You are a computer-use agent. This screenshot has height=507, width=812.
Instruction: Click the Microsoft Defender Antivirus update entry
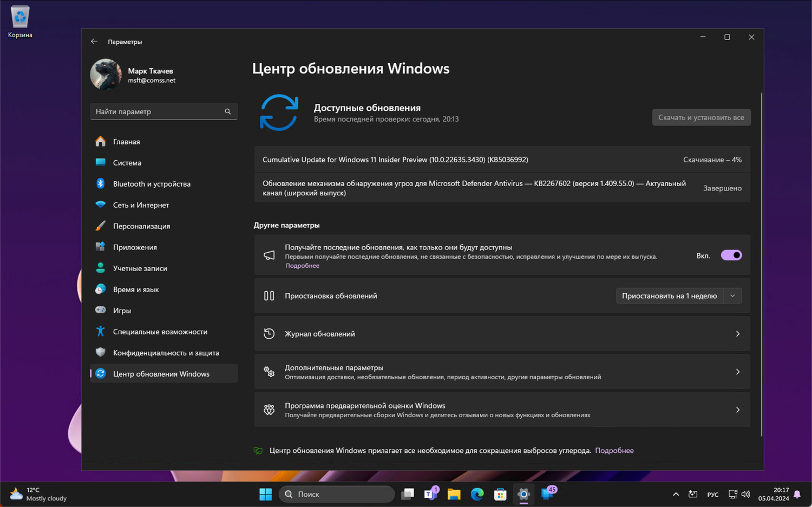(502, 188)
